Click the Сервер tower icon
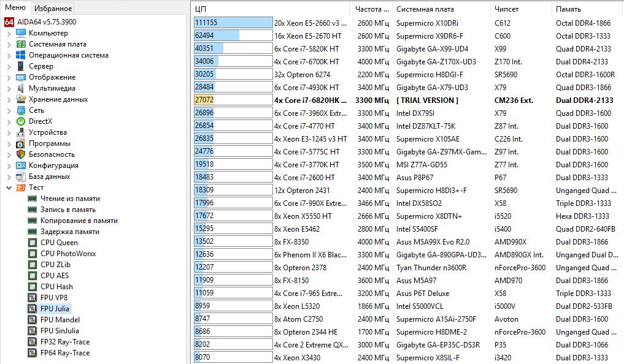The height and width of the screenshot is (364, 624). (21, 66)
